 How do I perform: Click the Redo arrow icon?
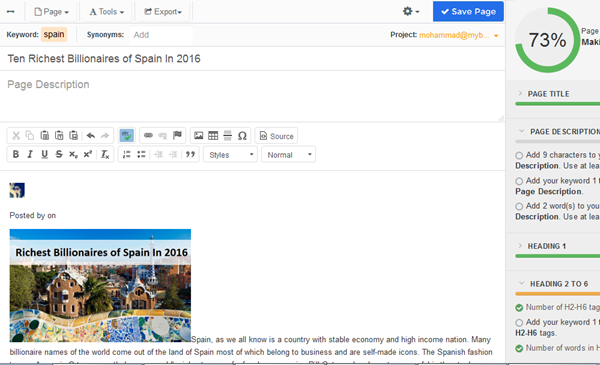tap(105, 135)
